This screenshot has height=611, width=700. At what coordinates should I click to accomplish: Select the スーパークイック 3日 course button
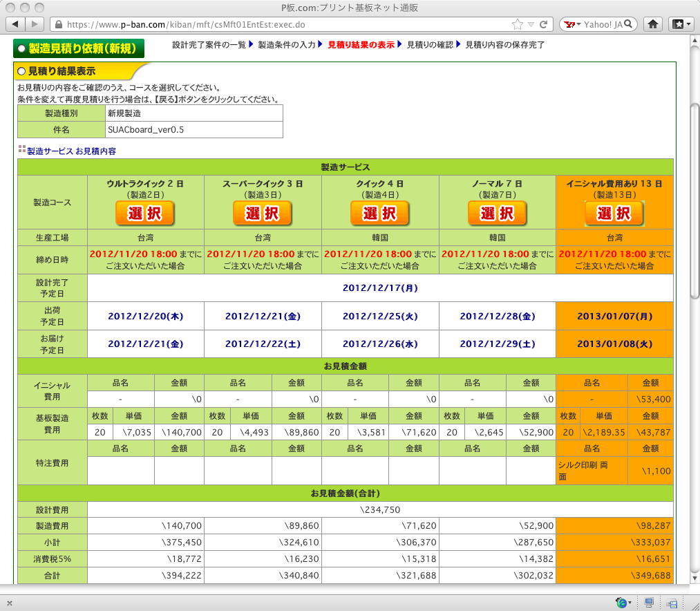coord(263,214)
